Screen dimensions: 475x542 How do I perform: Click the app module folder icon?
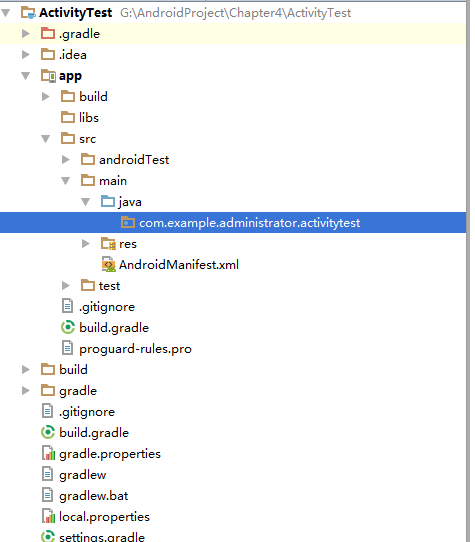click(48, 76)
